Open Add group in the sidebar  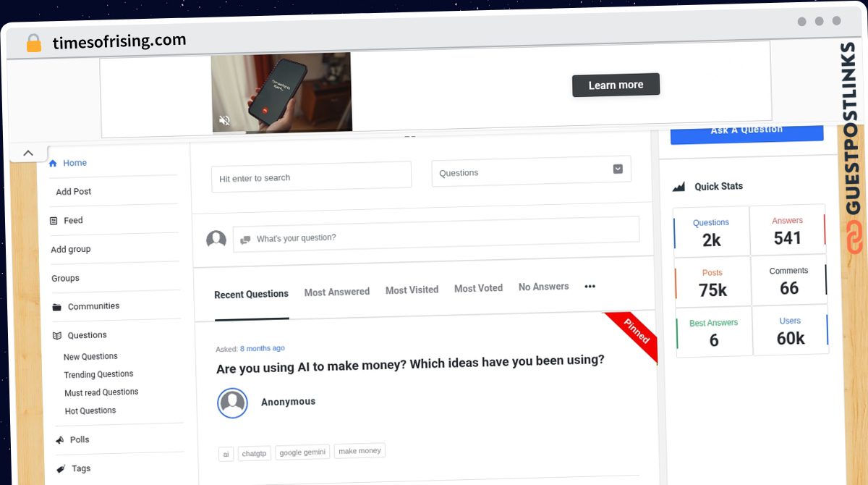point(70,250)
